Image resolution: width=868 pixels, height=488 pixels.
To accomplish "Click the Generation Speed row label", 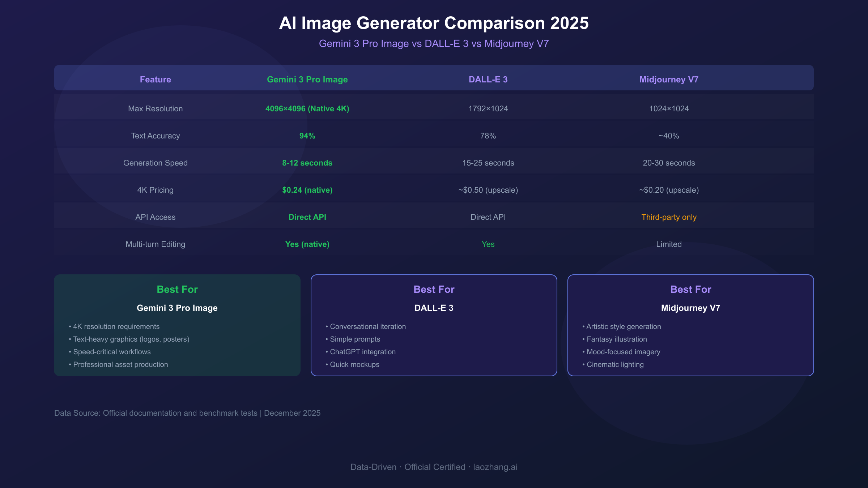I will (x=155, y=163).
